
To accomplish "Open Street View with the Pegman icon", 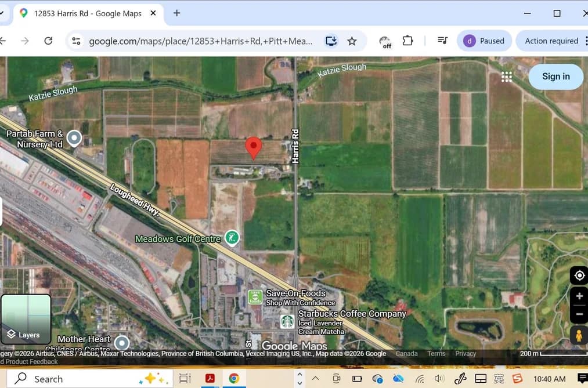I will pos(579,335).
